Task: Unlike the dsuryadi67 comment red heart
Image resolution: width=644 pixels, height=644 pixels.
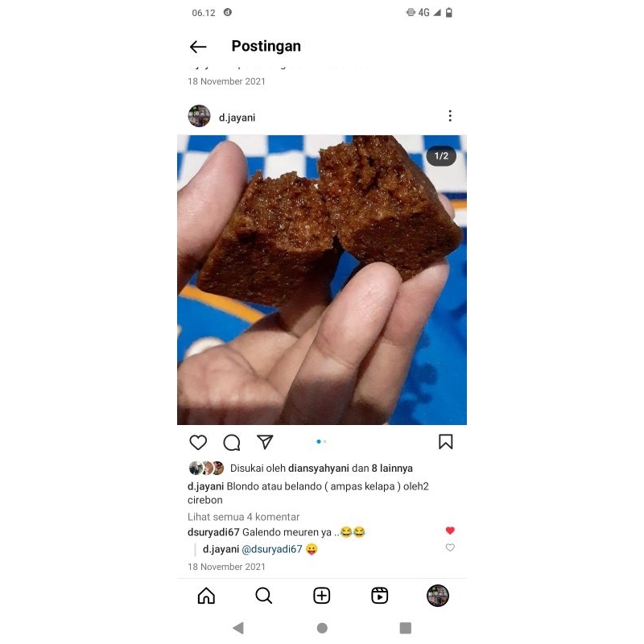Action: pos(450,530)
